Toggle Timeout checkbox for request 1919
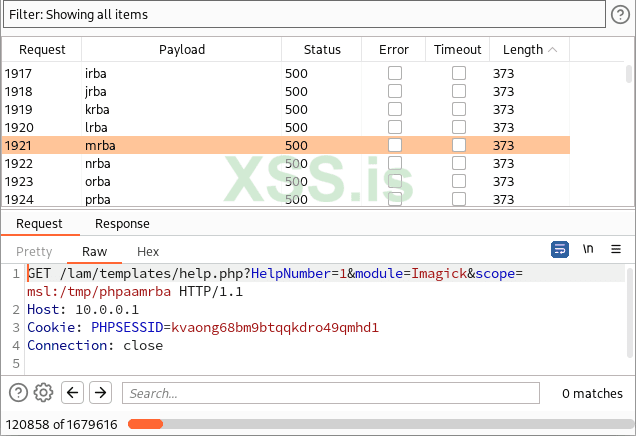 tap(459, 109)
